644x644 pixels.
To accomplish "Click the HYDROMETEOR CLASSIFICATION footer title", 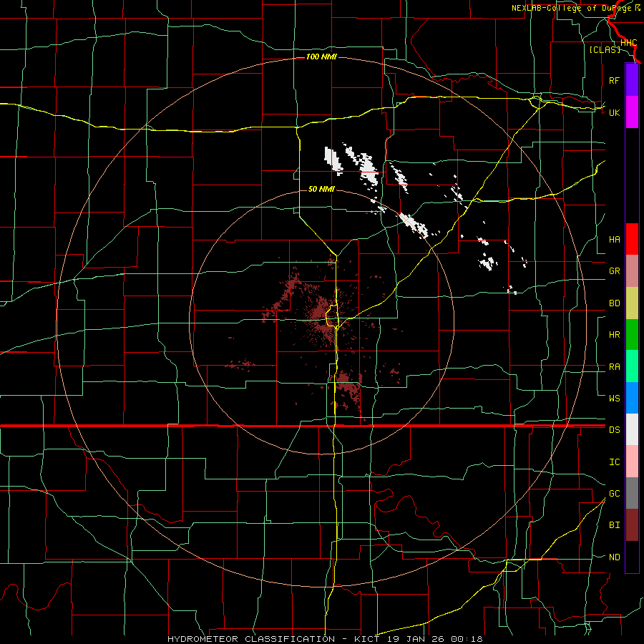I will 251,639.
